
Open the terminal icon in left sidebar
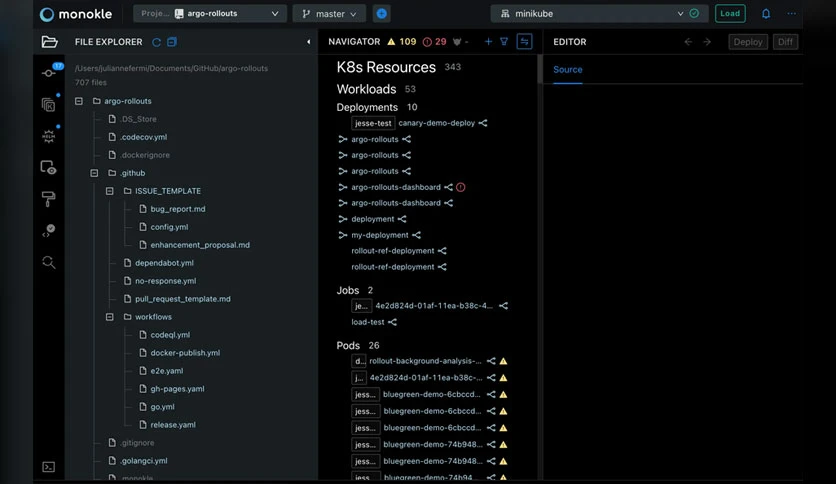coord(49,467)
